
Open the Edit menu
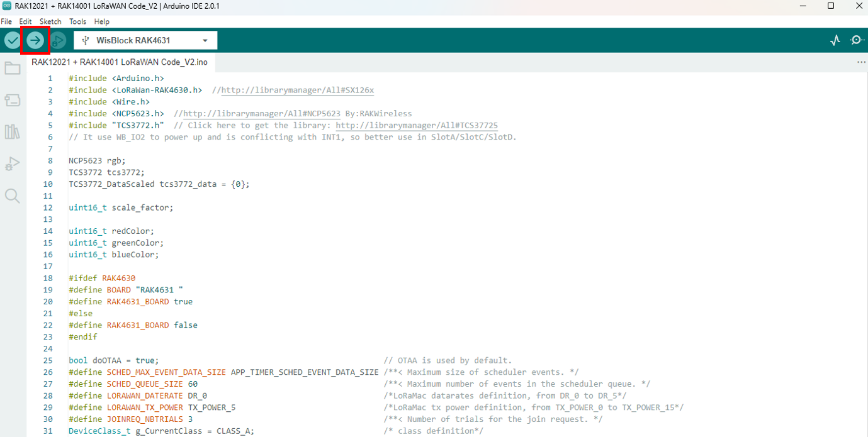click(x=26, y=21)
